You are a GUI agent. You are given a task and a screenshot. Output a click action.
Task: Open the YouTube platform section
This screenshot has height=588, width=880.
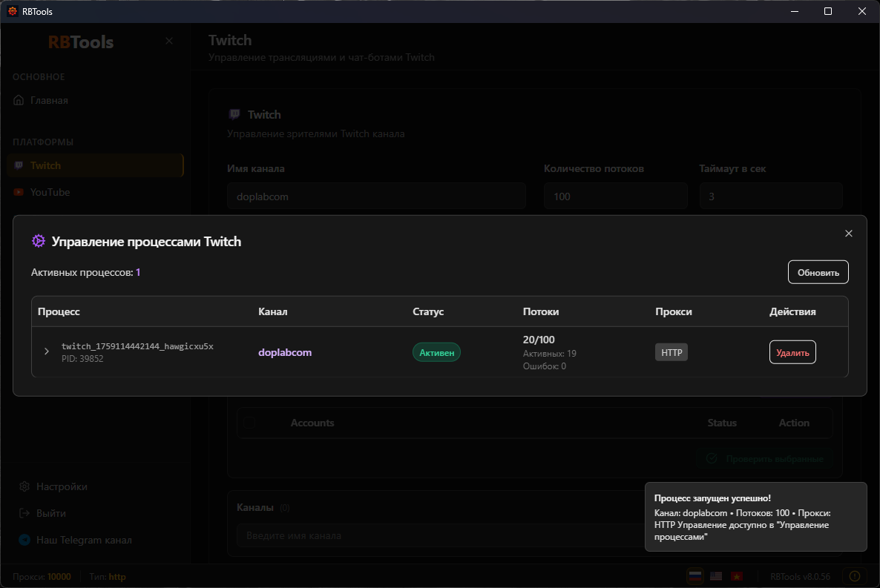coord(50,192)
